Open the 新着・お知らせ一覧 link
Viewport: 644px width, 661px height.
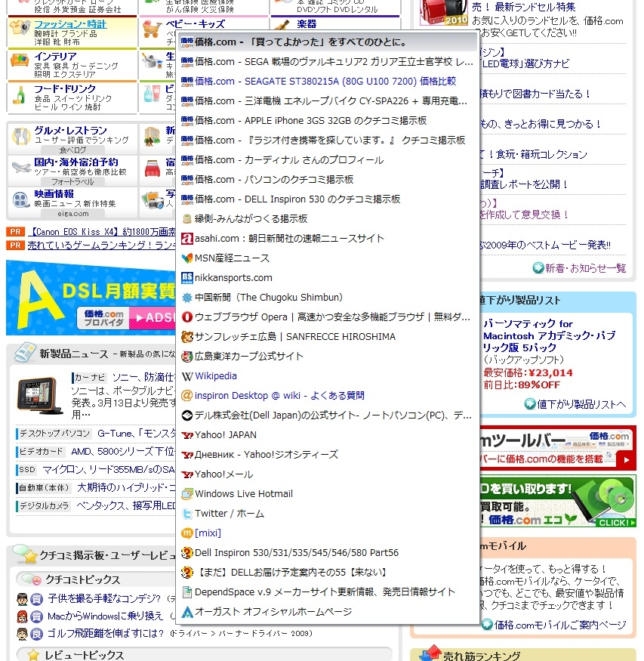tap(585, 268)
